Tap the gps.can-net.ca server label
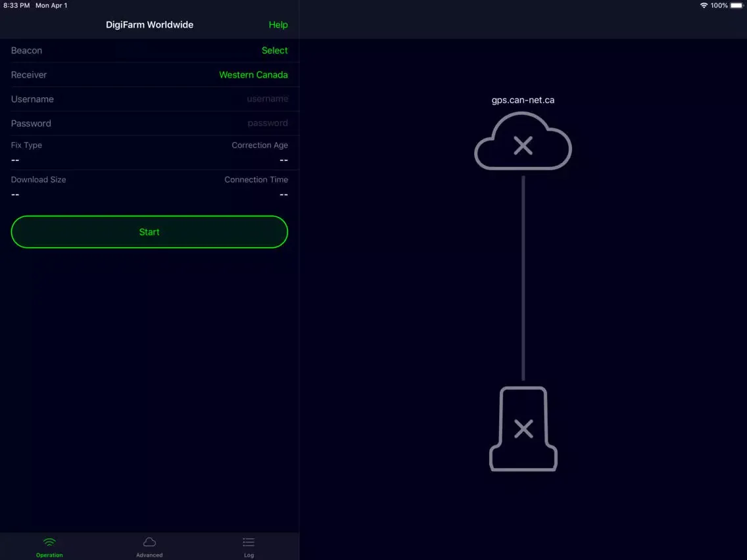747x560 pixels. (x=523, y=100)
